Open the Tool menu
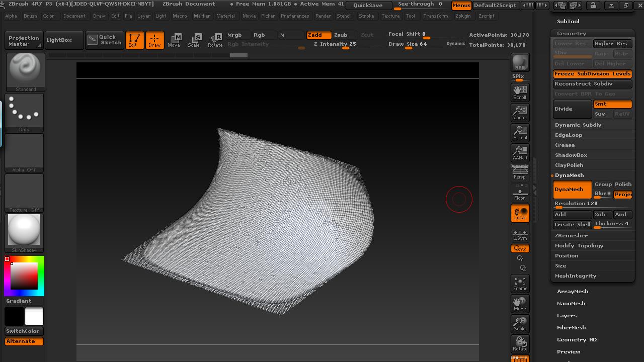The height and width of the screenshot is (362, 644). click(x=411, y=16)
